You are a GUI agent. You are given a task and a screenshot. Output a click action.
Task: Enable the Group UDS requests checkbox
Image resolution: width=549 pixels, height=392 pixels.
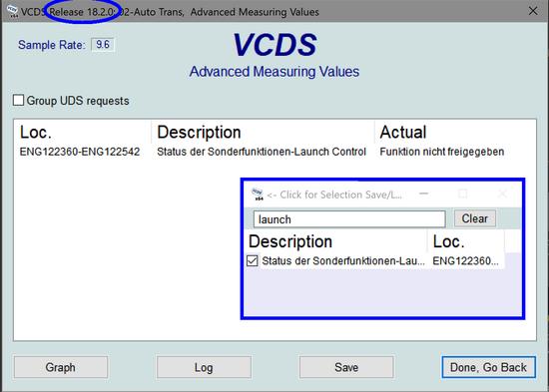18,100
